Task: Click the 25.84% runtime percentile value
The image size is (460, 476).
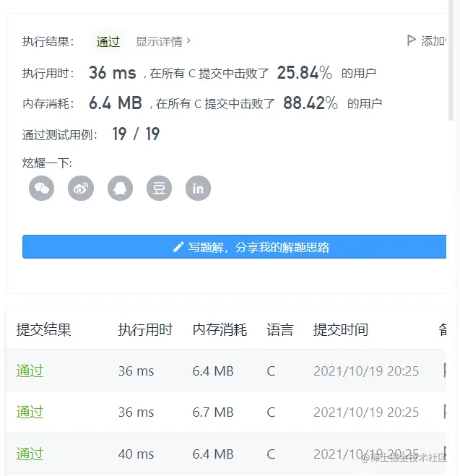Action: [304, 73]
